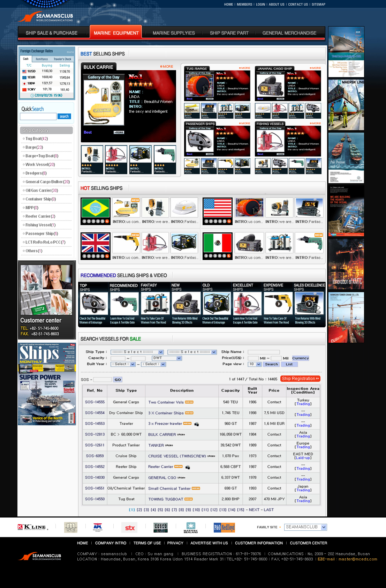Viewport: 386px width, 588px height.
Task: Click the Quick Search input field
Action: tap(38, 117)
